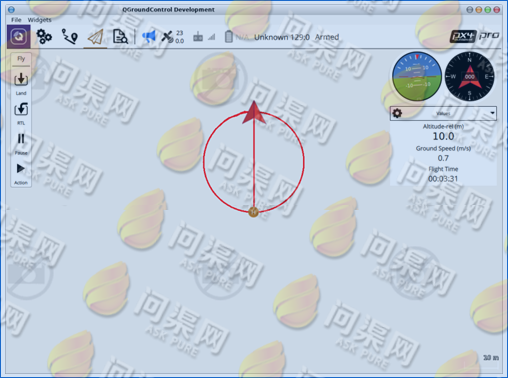Change the Unknown 129:0 flight mode
This screenshot has width=508, height=378.
click(282, 37)
